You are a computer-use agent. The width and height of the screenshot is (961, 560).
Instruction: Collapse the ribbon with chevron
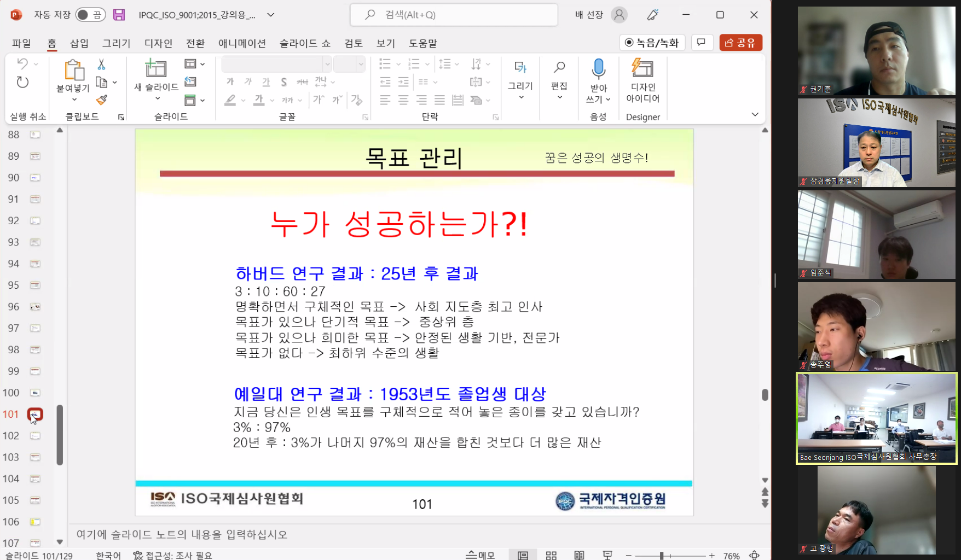click(755, 114)
